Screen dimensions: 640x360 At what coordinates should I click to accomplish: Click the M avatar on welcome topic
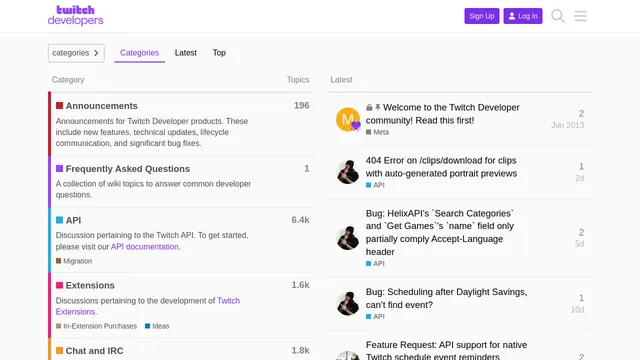[x=348, y=119]
